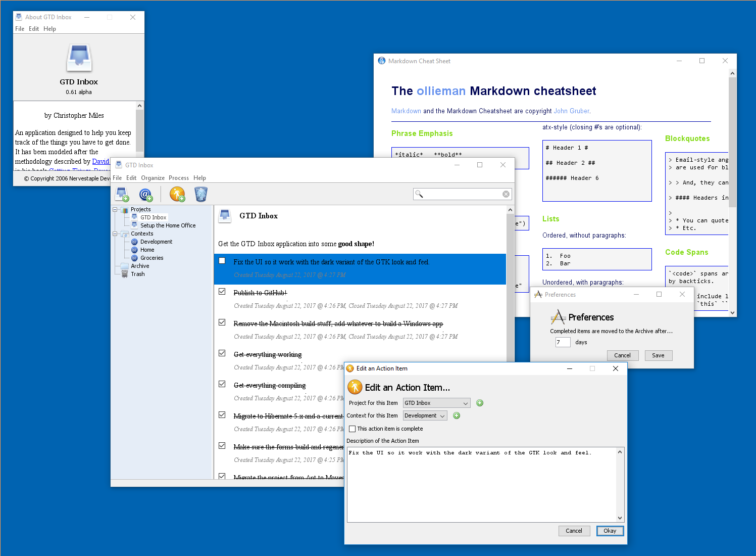Open the Context for this Item dropdown
The image size is (756, 556).
(425, 415)
